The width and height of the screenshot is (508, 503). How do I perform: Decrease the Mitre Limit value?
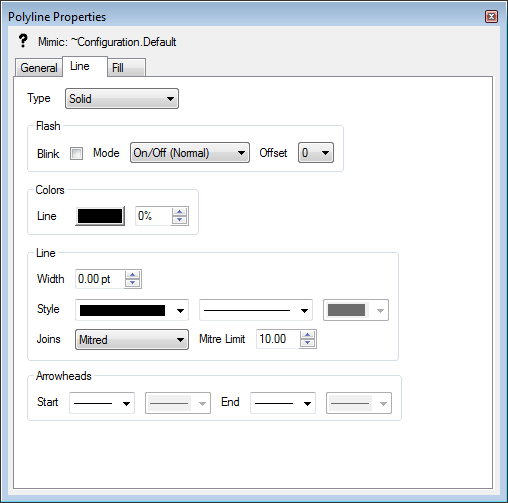click(x=308, y=343)
